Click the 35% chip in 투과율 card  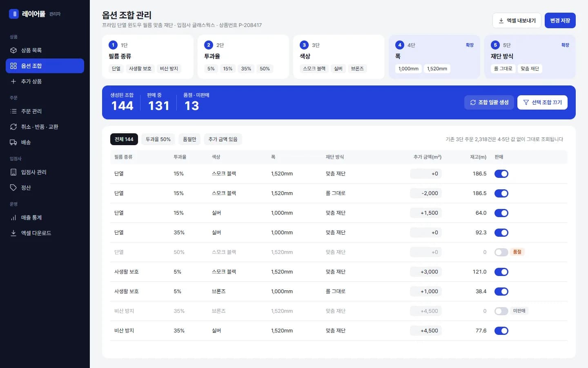(246, 69)
